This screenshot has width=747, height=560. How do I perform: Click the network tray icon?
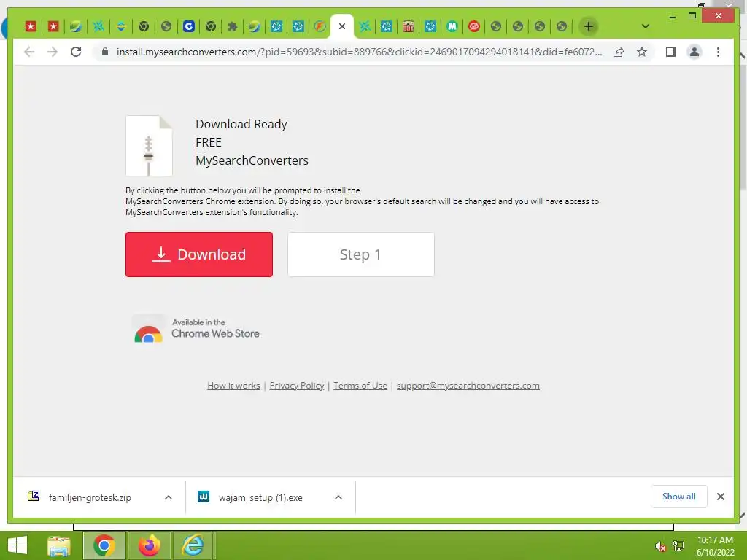678,546
